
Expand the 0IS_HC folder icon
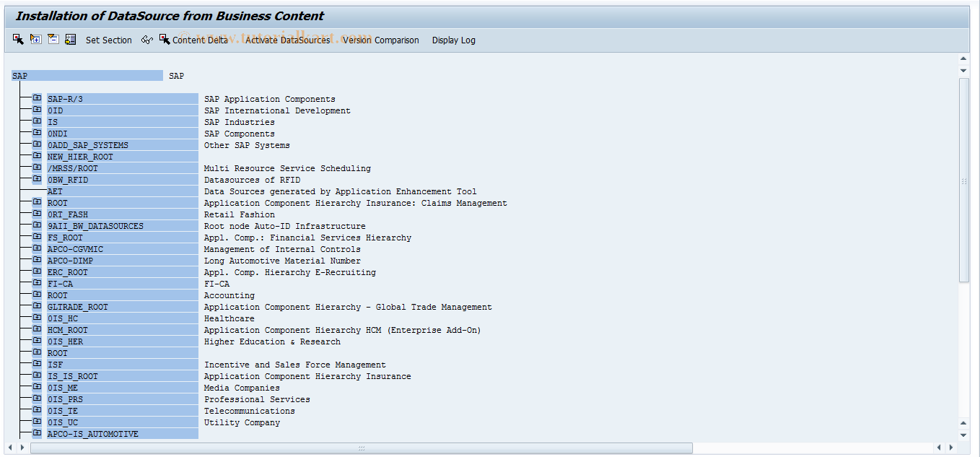click(37, 318)
